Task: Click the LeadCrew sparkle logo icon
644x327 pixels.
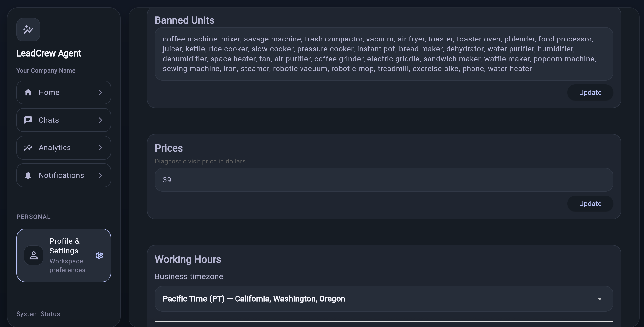Action: (28, 29)
